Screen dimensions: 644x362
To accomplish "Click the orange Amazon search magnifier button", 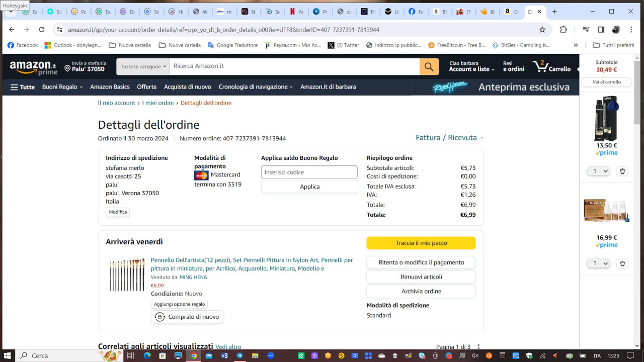I will coord(429,66).
